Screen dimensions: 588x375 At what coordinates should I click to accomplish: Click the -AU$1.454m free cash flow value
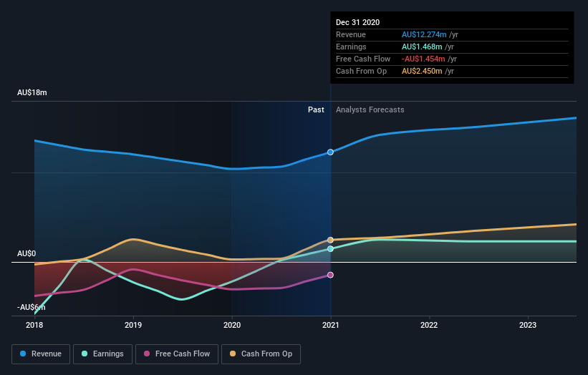[x=423, y=59]
